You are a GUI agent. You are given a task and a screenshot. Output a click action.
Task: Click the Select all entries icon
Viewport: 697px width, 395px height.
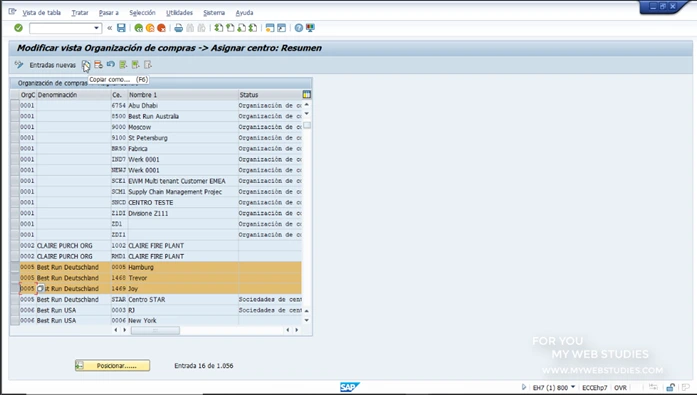pyautogui.click(x=123, y=65)
